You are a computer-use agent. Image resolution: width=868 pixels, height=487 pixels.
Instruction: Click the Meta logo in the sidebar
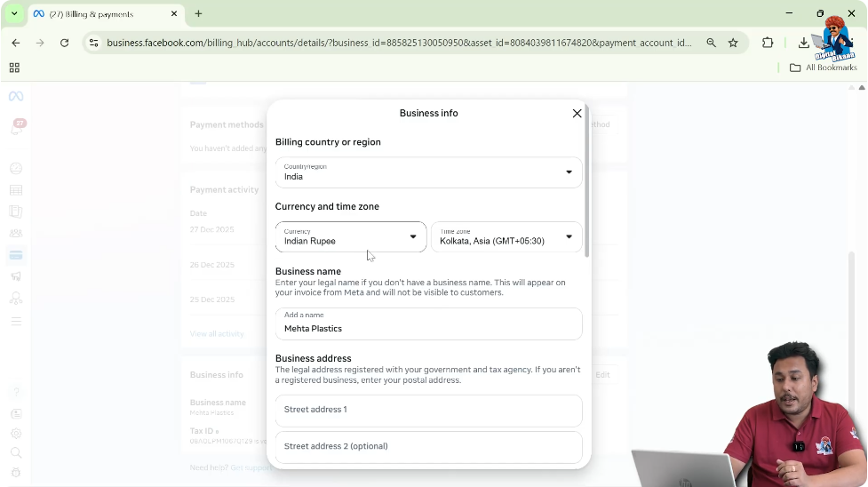[16, 96]
